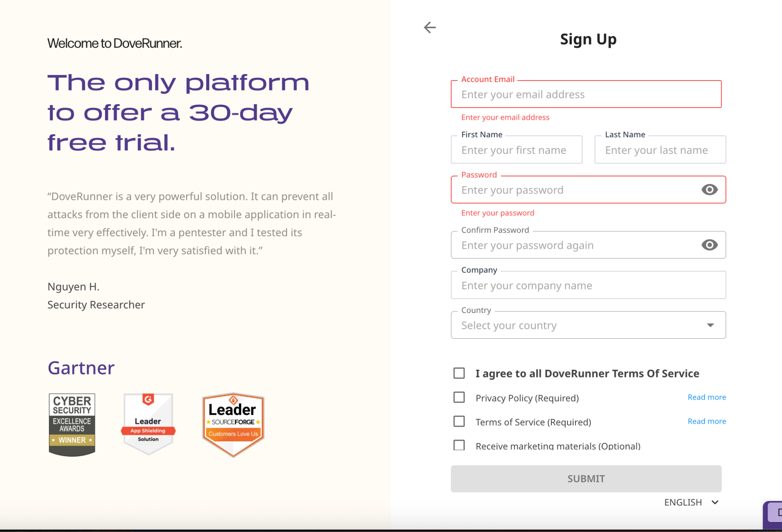Click the SourceForge Leader badge
The image size is (782, 532).
233,425
